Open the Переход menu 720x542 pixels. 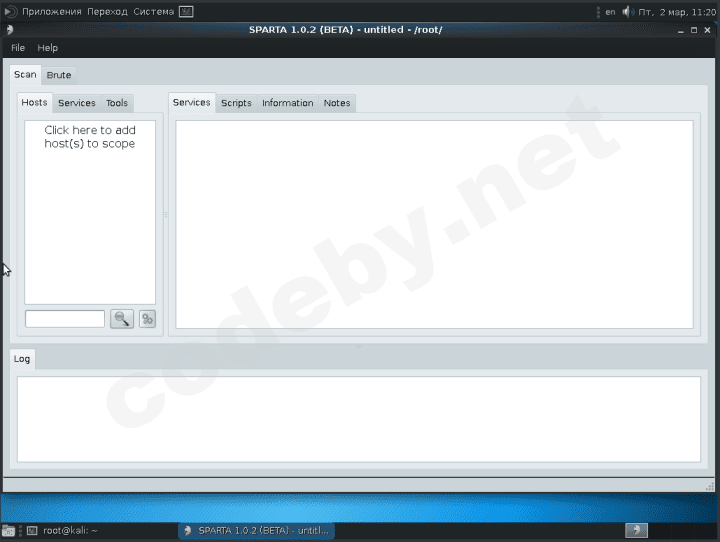click(x=107, y=11)
